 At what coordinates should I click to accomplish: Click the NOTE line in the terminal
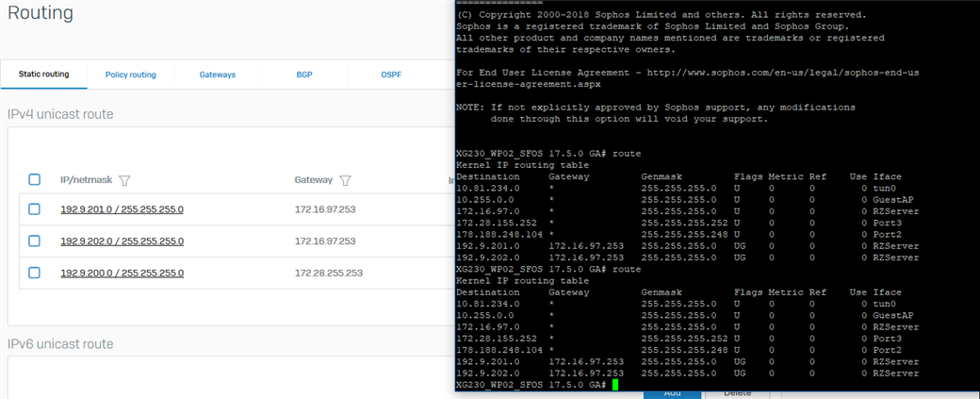656,108
